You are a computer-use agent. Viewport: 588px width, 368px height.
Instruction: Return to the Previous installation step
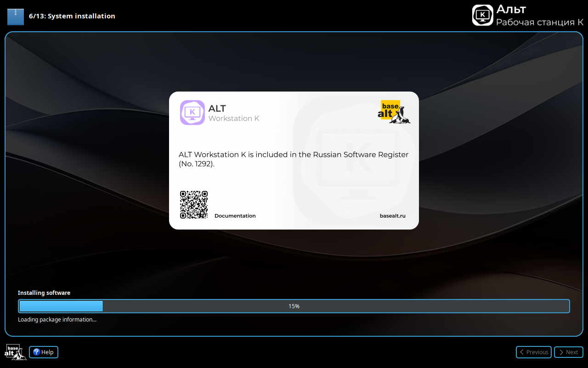point(534,352)
